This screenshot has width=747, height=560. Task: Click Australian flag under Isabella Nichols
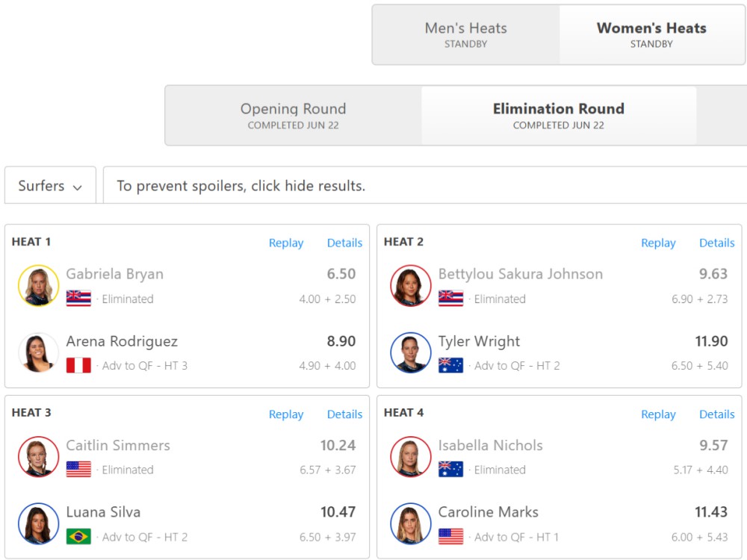pos(450,470)
